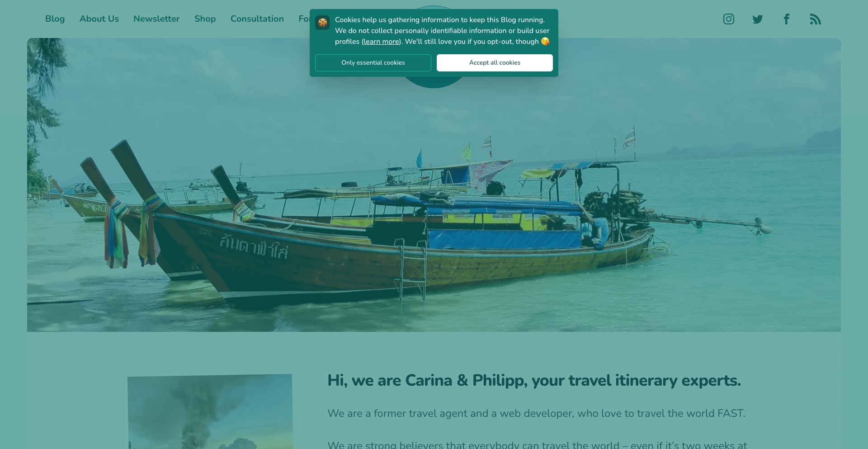Open the RSS feed icon

(815, 19)
